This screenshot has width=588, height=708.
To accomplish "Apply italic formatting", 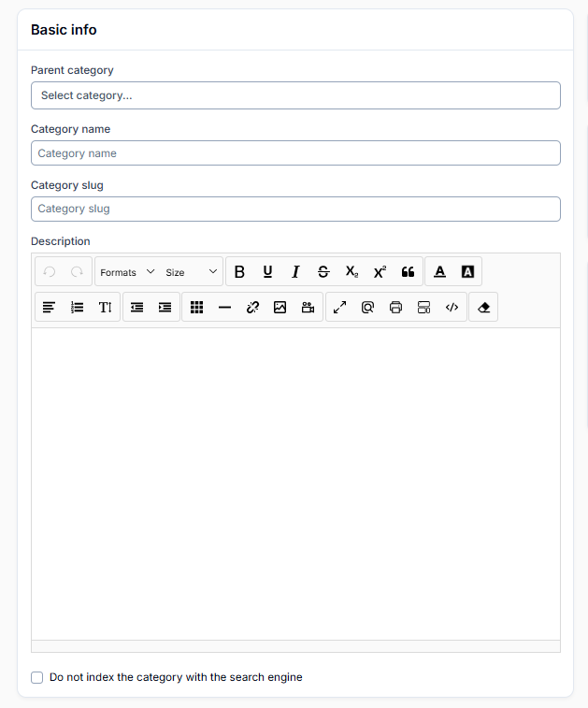I will pos(295,272).
